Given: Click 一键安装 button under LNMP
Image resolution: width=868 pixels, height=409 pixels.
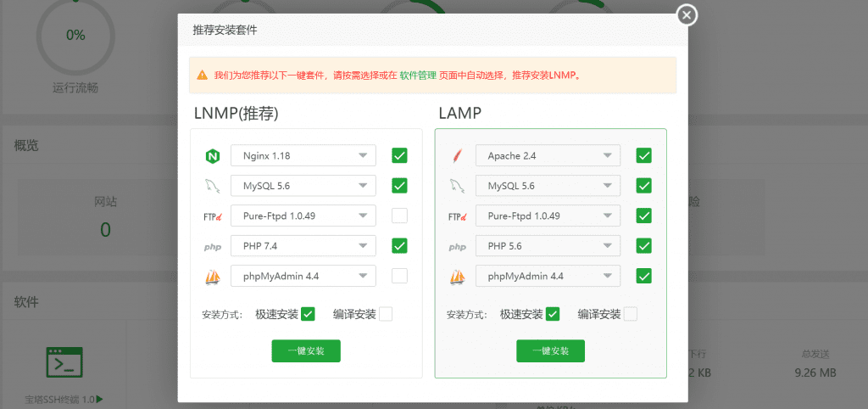Looking at the screenshot, I should [x=305, y=351].
